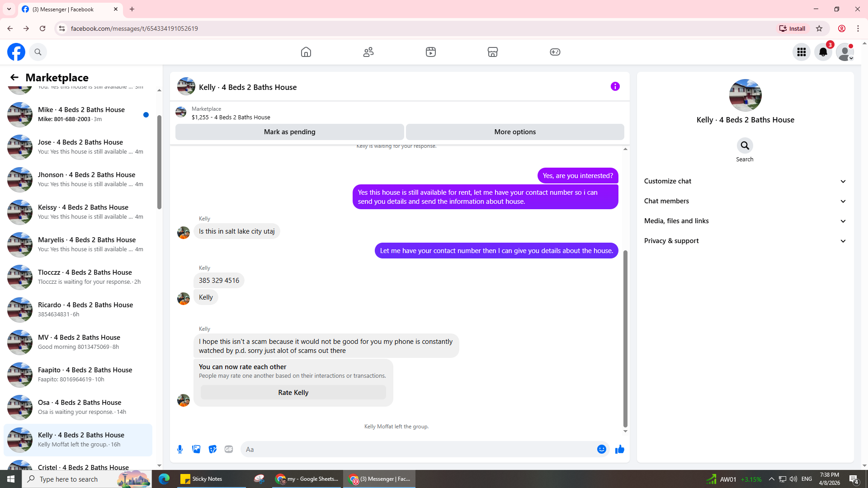Click the conversation scrollbar thumb
Screen dimensions: 868x488
[625, 339]
